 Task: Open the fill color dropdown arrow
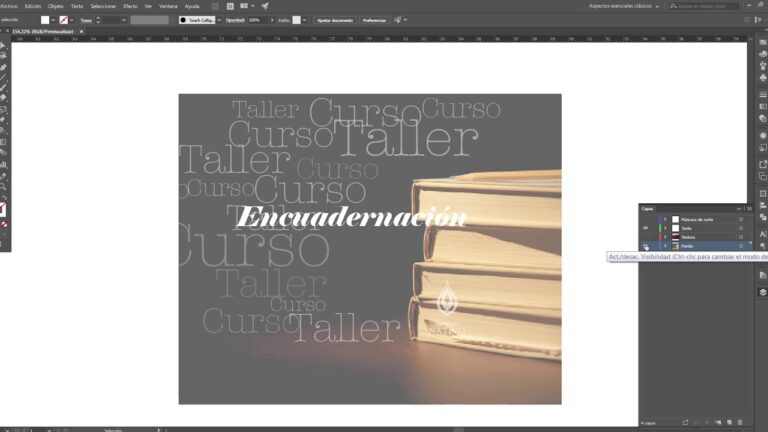click(x=53, y=20)
